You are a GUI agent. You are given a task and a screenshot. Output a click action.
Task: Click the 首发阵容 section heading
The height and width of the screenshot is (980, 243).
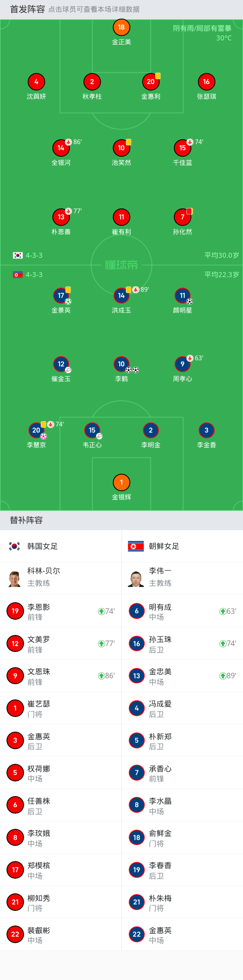[x=27, y=9]
